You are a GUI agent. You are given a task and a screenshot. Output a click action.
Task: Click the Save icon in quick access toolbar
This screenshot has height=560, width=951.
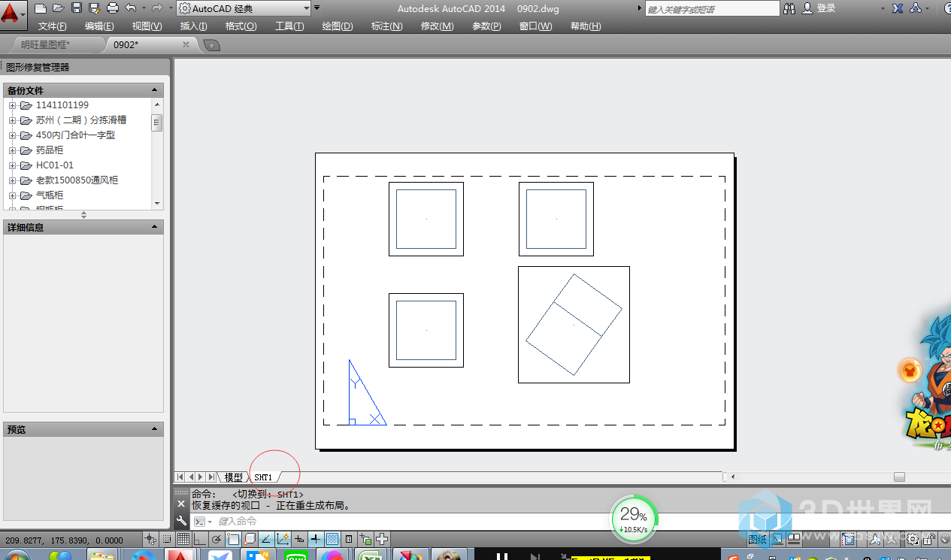(77, 8)
